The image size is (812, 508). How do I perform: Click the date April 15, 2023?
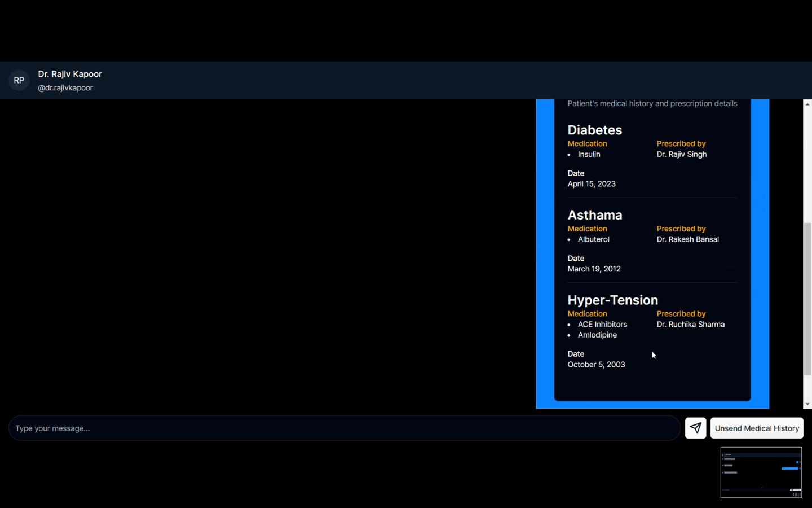(x=592, y=184)
